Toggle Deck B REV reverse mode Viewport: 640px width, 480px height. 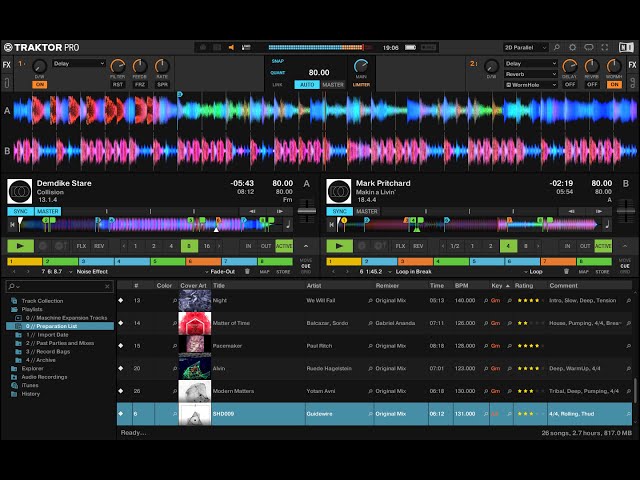pos(418,246)
